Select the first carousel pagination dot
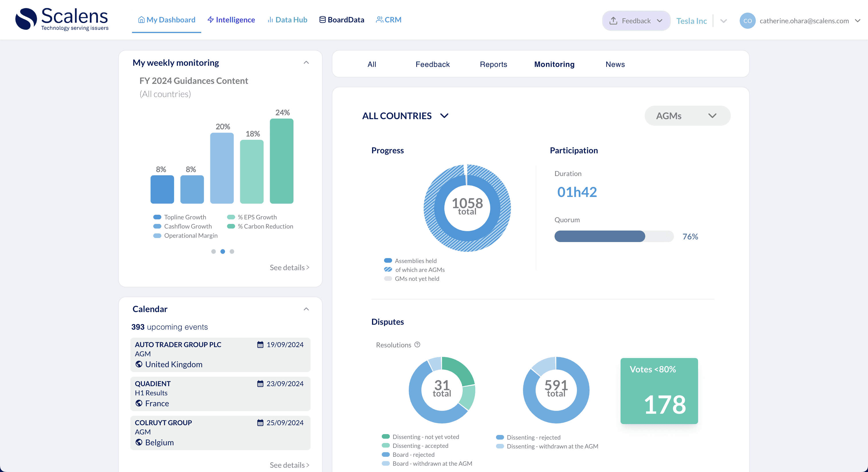The height and width of the screenshot is (472, 868). click(x=213, y=252)
